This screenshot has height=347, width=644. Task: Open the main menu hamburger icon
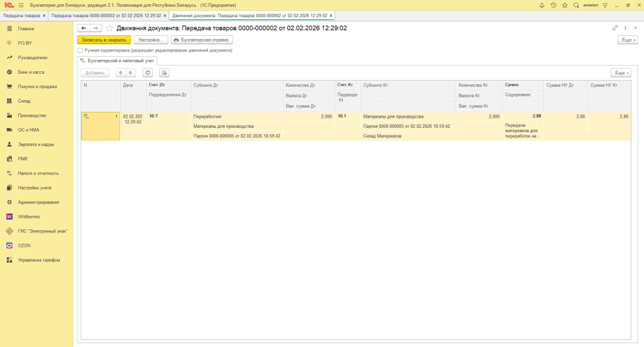(21, 5)
